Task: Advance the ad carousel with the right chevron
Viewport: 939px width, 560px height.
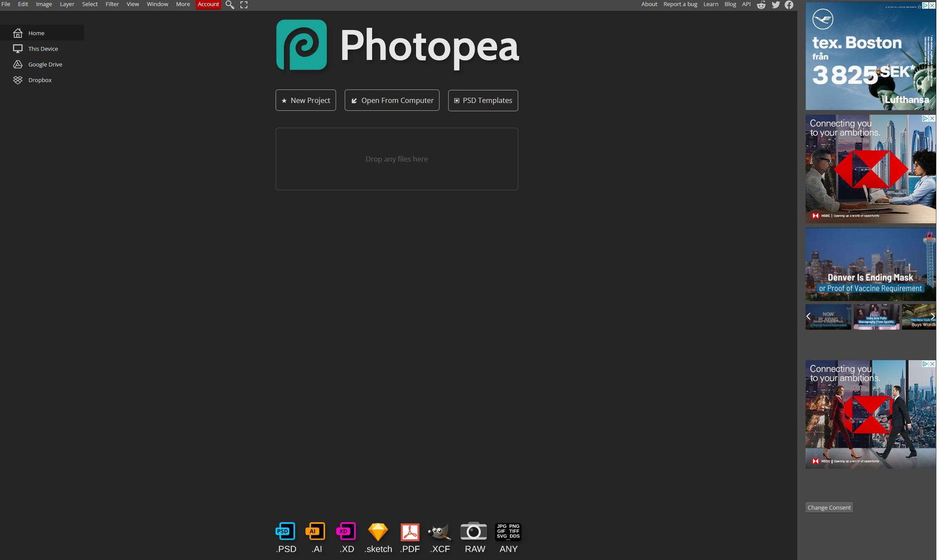Action: point(932,316)
